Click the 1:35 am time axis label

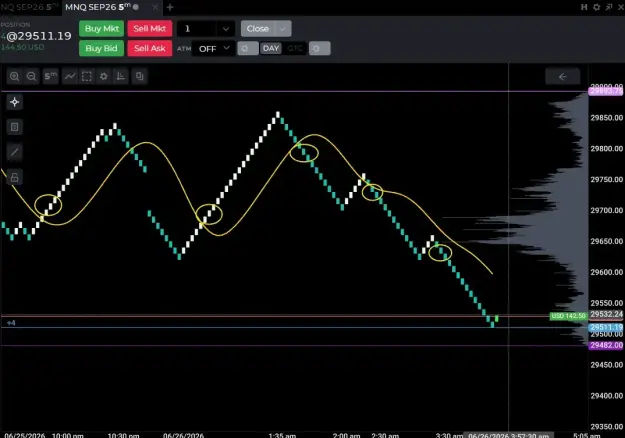click(282, 435)
